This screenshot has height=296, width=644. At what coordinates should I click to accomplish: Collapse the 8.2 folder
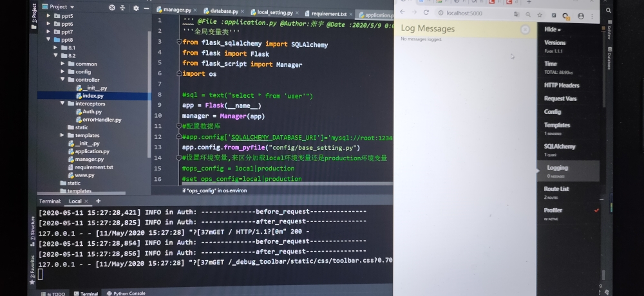55,55
